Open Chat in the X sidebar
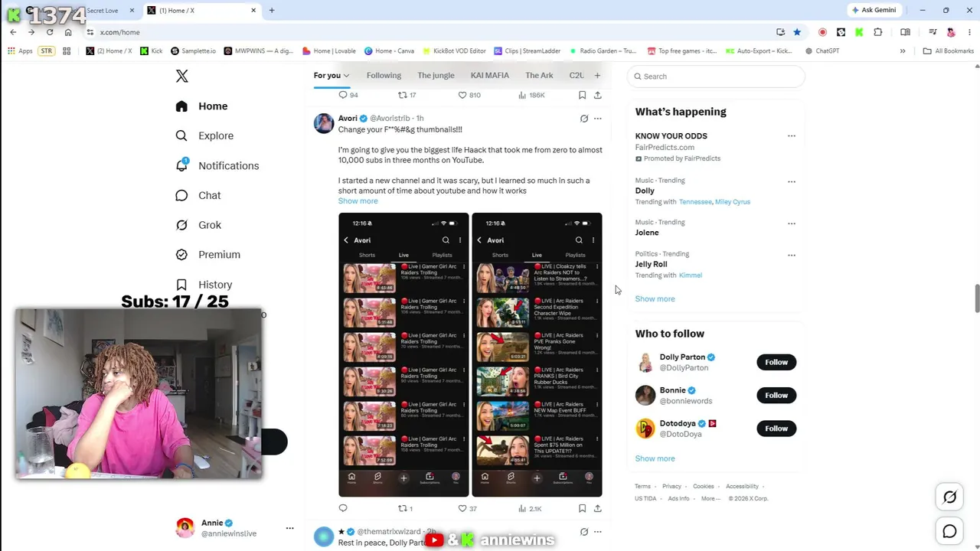This screenshot has height=551, width=980. pos(198,195)
